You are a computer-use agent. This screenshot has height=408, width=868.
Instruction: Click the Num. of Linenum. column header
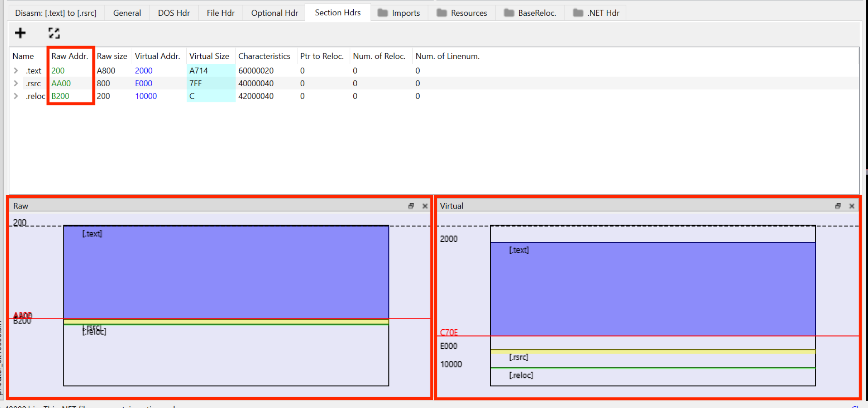(447, 56)
